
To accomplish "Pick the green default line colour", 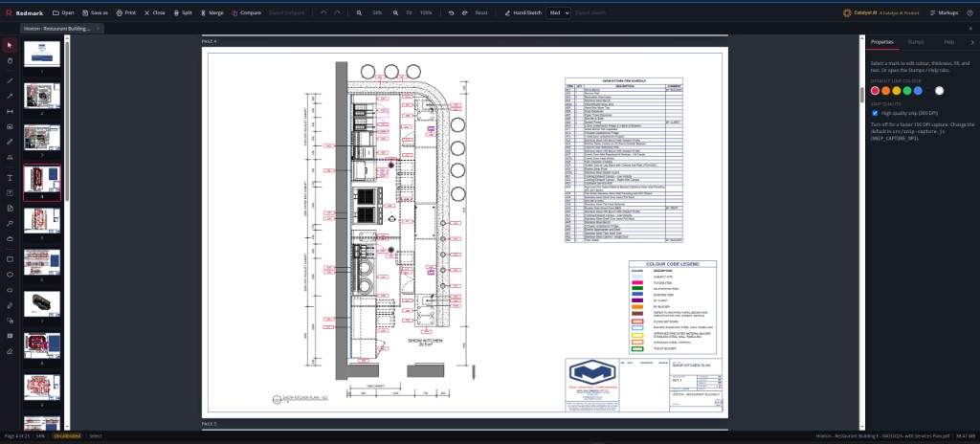I will (907, 91).
